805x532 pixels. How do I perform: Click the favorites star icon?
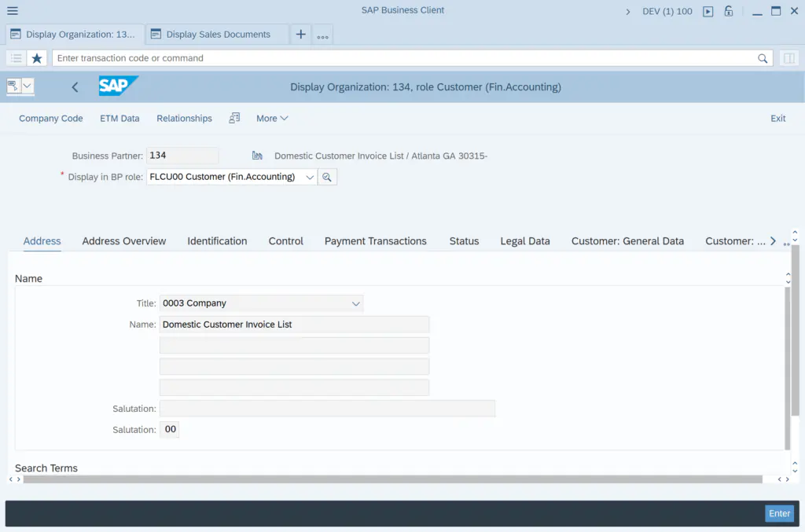pos(36,58)
